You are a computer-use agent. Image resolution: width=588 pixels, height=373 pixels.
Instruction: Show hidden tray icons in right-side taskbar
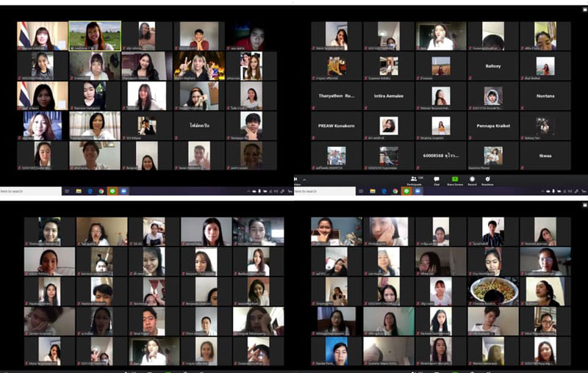coord(542,191)
